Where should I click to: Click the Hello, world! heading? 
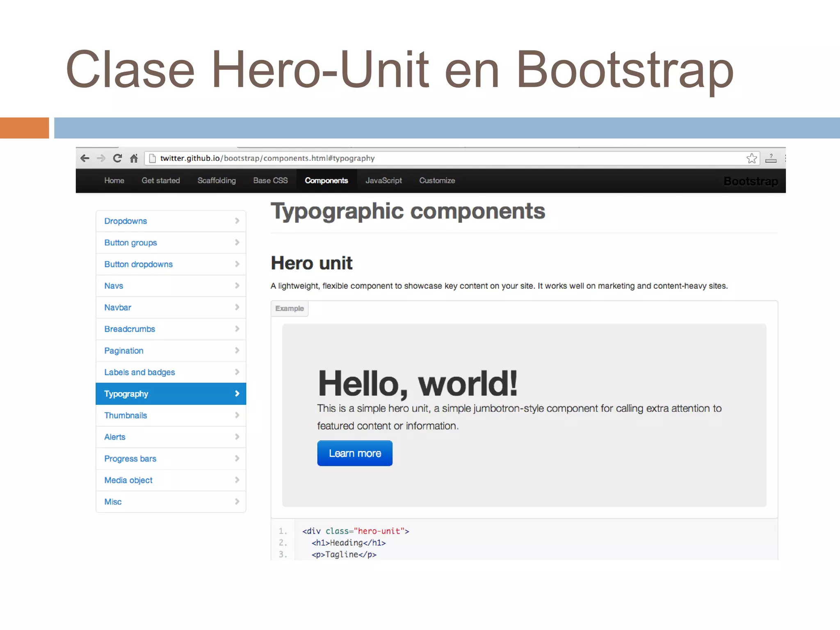[418, 383]
